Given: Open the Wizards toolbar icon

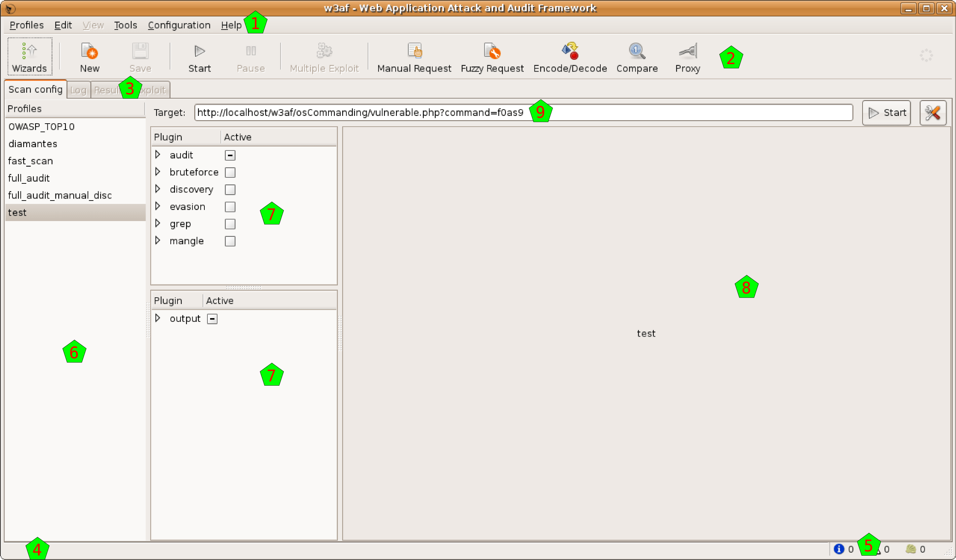Looking at the screenshot, I should pos(29,56).
